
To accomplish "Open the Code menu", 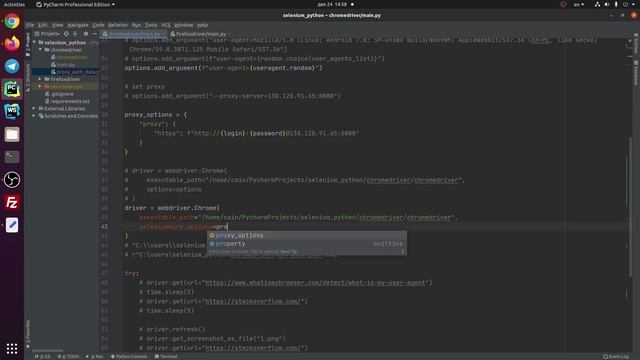I will click(98, 25).
